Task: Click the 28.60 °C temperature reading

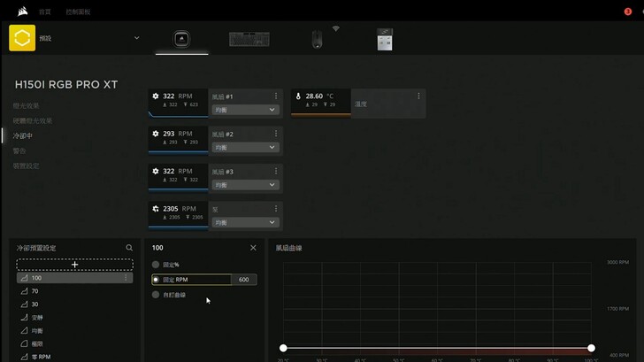Action: [x=319, y=96]
